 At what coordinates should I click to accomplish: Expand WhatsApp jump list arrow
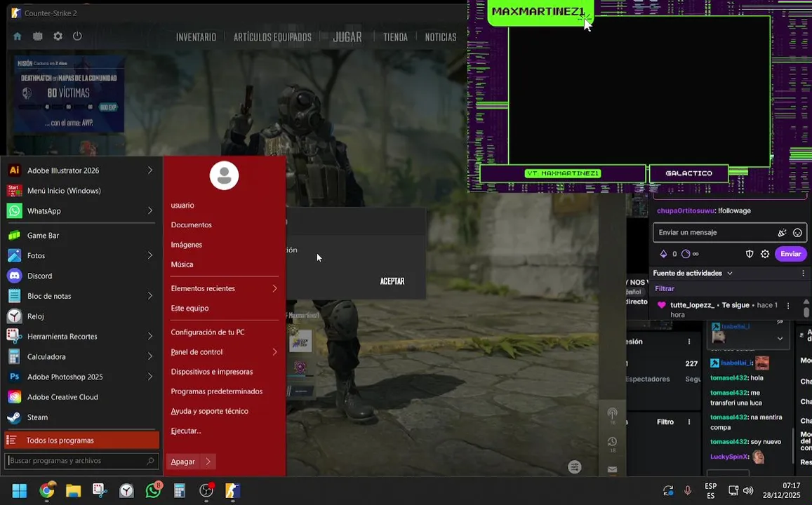pyautogui.click(x=149, y=210)
